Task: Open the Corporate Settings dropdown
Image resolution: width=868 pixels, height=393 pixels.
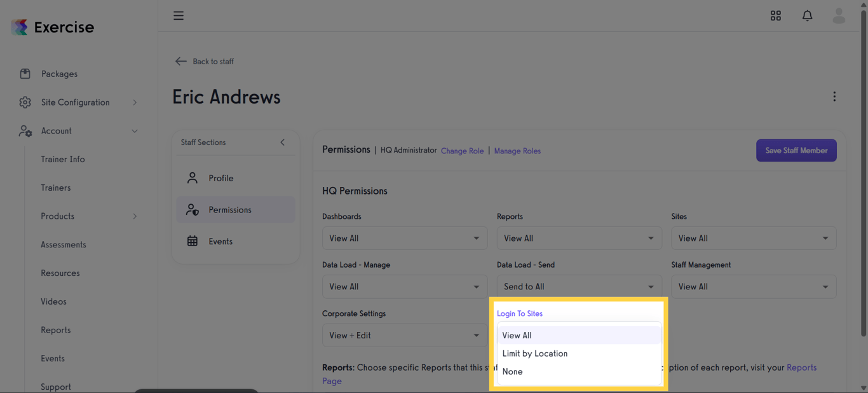Action: [x=404, y=335]
